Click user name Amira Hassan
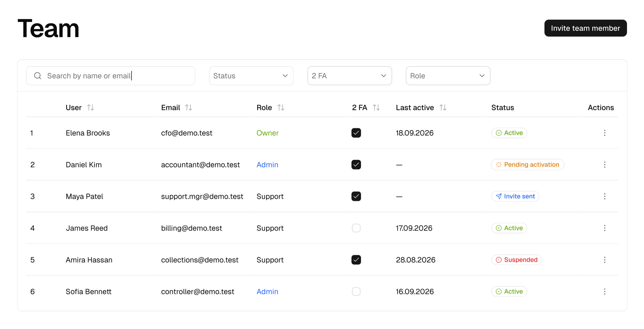Viewport: 644px width, 329px height. coord(89,260)
